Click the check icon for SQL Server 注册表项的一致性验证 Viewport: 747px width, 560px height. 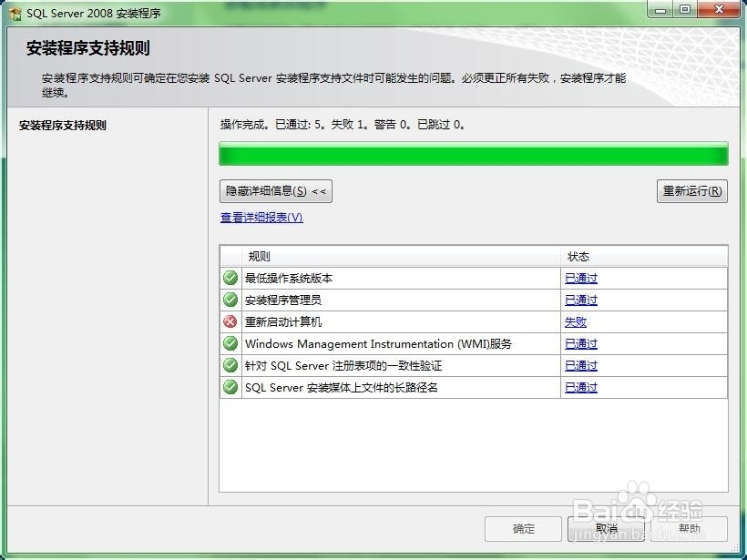(x=230, y=365)
